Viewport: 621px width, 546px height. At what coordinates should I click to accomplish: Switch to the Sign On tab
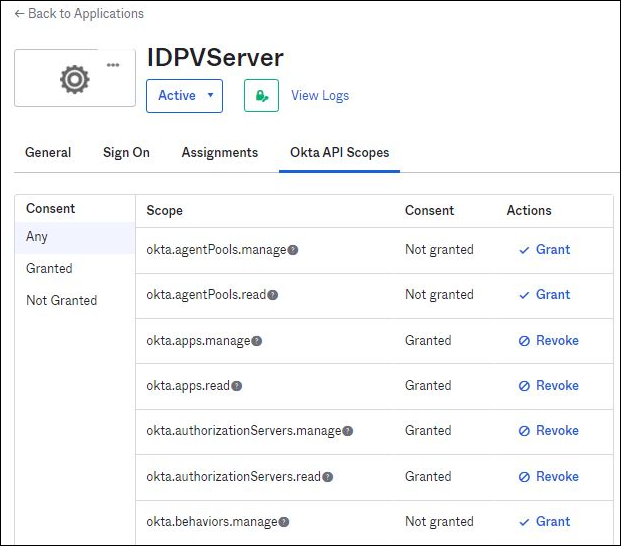pos(126,152)
